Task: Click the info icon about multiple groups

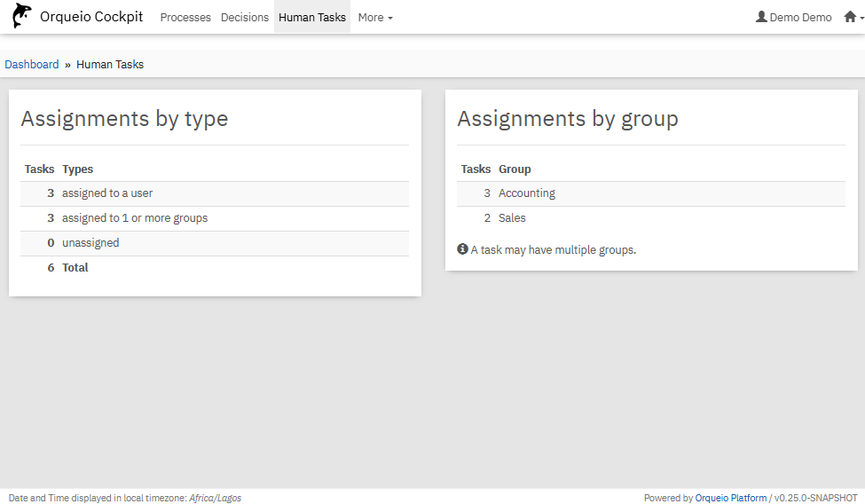Action: 462,249
